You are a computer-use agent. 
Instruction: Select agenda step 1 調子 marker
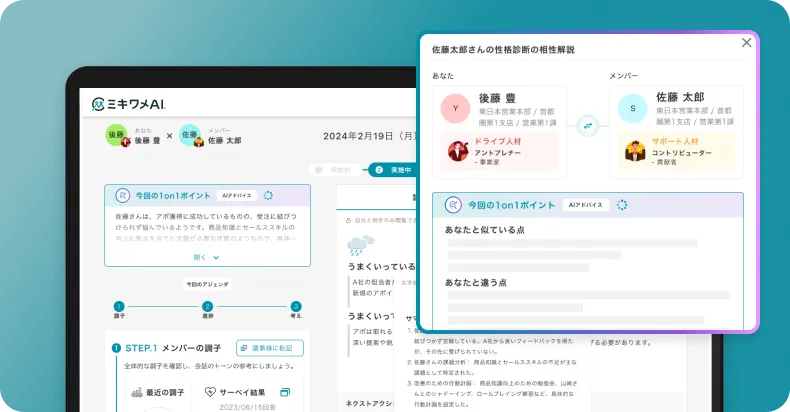pos(119,306)
